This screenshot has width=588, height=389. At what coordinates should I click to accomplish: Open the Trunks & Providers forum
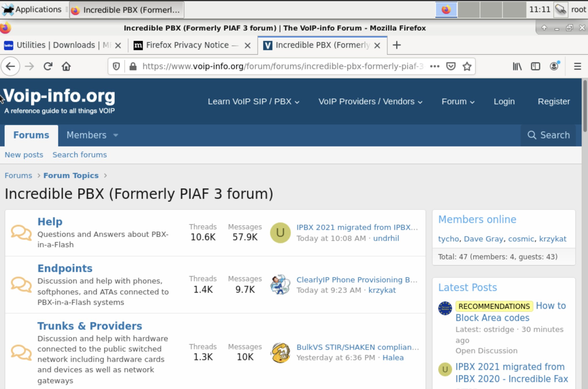pos(90,326)
